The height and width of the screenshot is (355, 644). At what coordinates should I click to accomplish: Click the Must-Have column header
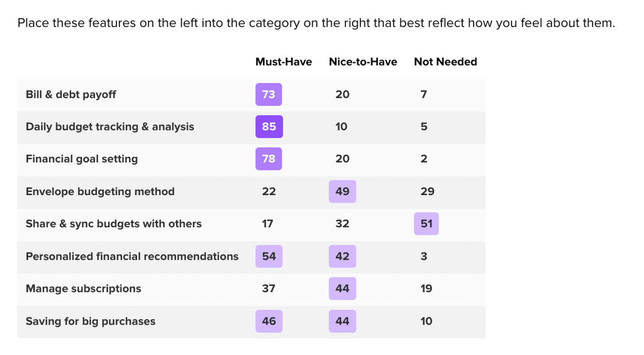pyautogui.click(x=284, y=62)
